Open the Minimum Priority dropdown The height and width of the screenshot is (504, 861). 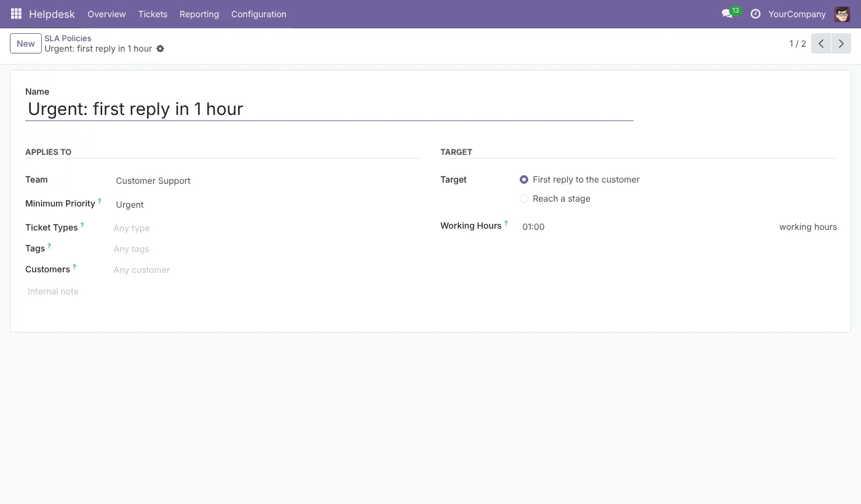point(267,205)
